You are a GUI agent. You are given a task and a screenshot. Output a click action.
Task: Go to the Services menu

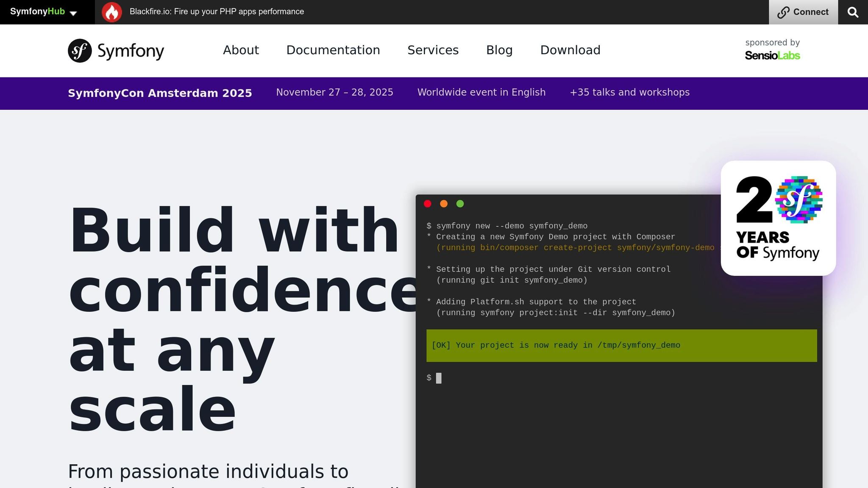[433, 50]
